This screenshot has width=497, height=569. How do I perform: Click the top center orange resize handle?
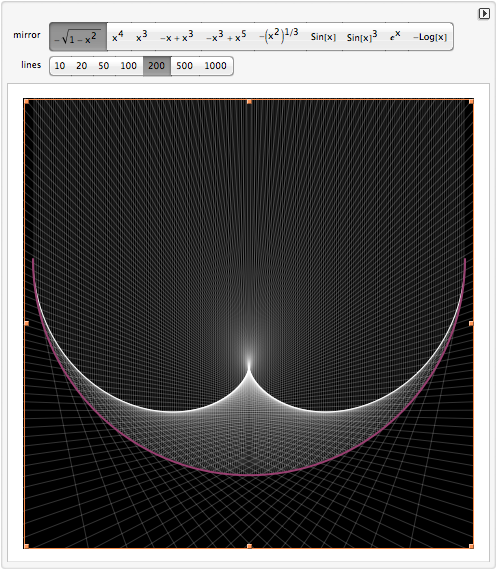[249, 102]
